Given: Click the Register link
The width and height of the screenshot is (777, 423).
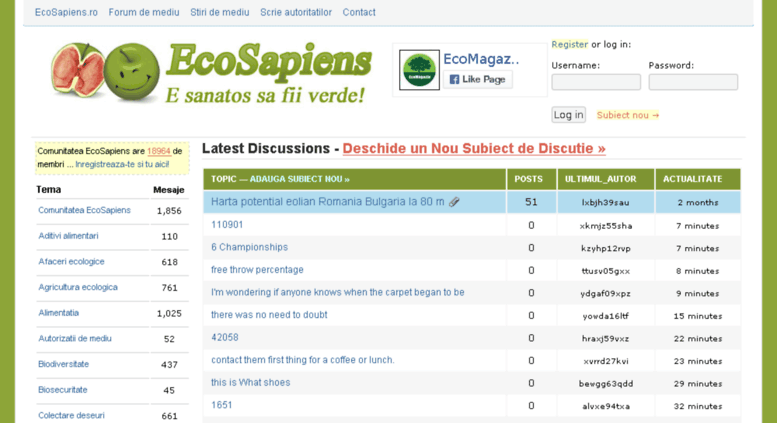Looking at the screenshot, I should coord(569,44).
